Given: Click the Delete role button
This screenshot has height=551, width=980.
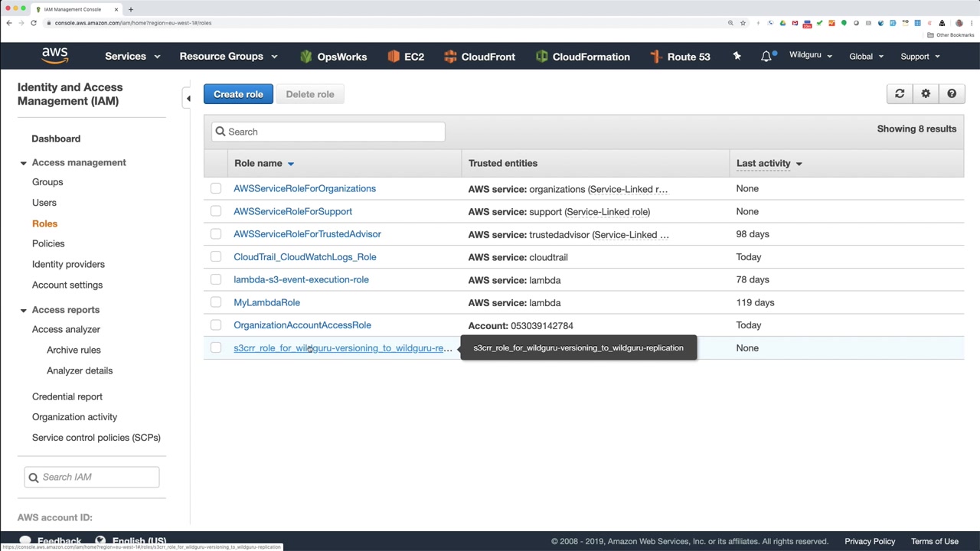Looking at the screenshot, I should pyautogui.click(x=310, y=94).
